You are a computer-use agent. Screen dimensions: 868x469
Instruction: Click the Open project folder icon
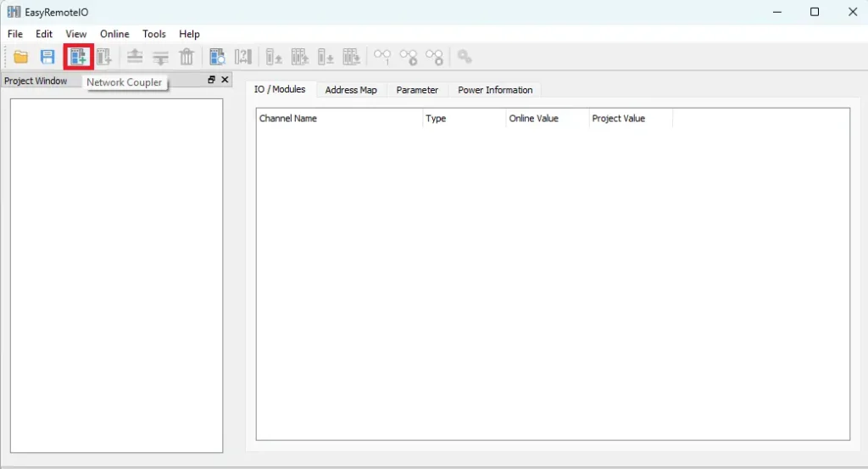[21, 57]
